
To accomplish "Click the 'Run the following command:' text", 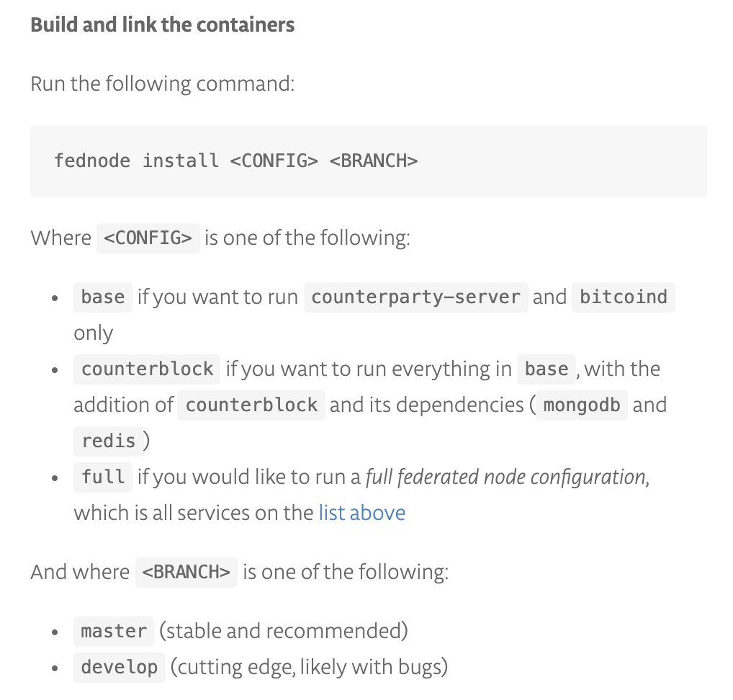I will [162, 84].
